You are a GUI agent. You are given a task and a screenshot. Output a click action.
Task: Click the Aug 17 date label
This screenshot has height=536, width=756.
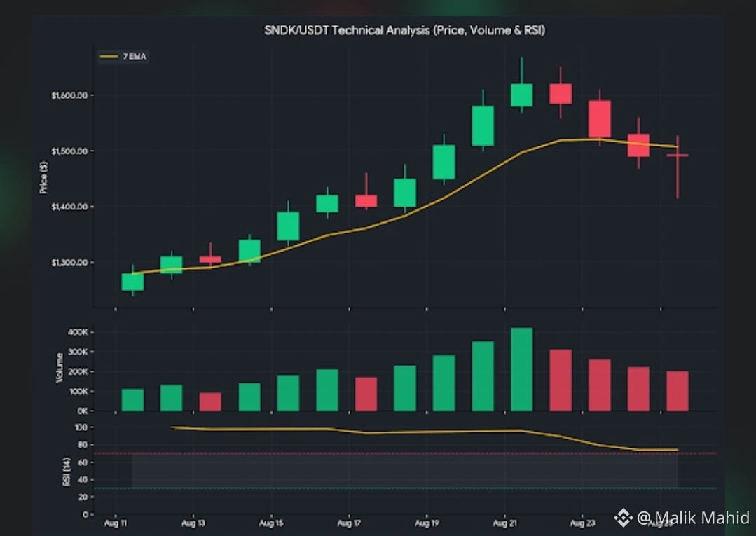point(349,523)
